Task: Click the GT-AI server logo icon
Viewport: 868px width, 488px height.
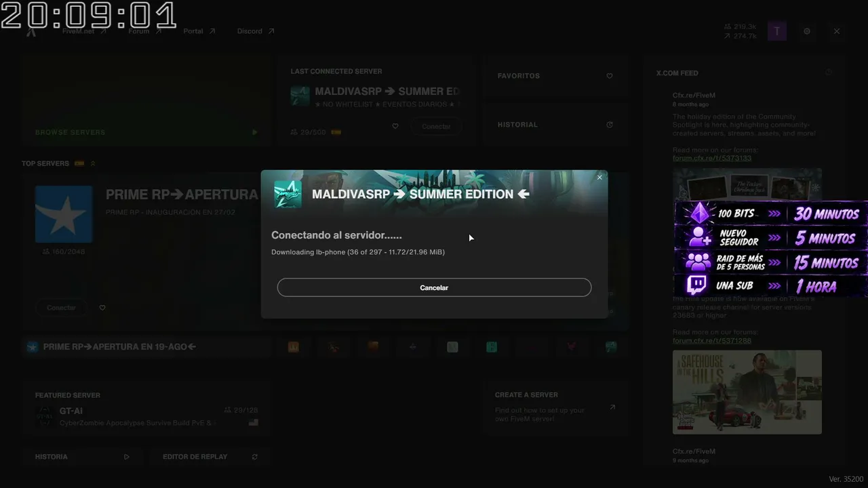Action: pyautogui.click(x=45, y=416)
